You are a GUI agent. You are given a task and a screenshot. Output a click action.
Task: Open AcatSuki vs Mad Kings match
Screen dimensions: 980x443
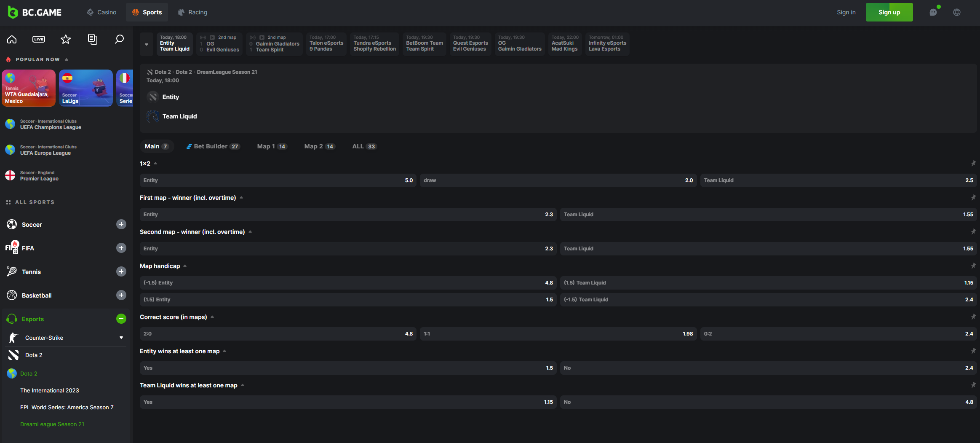tap(565, 44)
